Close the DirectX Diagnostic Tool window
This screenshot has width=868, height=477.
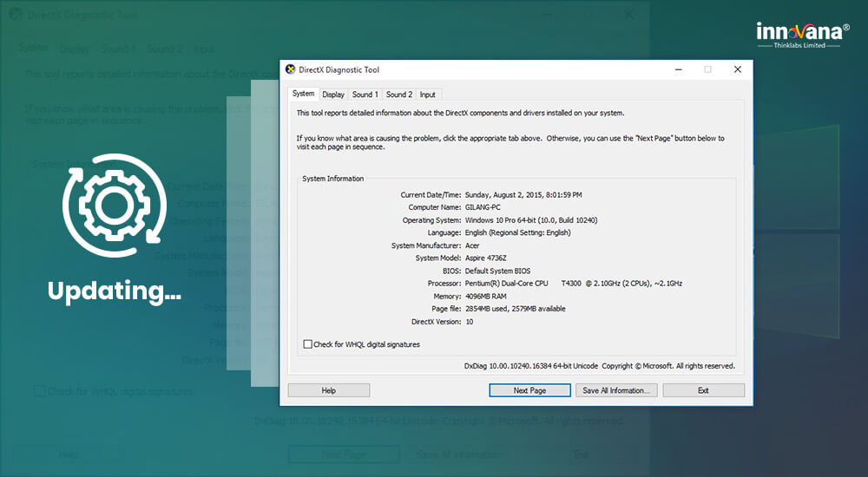[x=737, y=69]
